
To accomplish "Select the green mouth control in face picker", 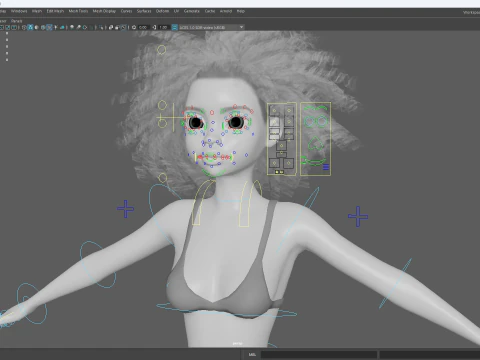I will tap(313, 162).
